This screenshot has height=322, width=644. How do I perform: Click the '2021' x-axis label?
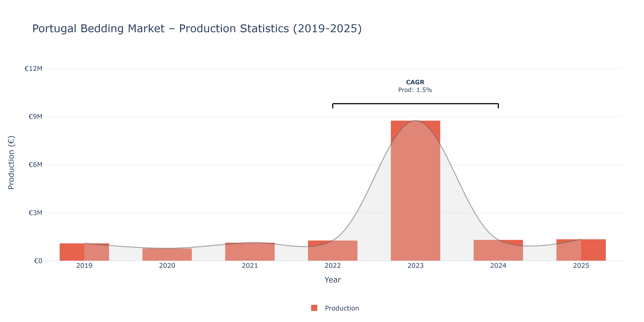click(x=250, y=266)
